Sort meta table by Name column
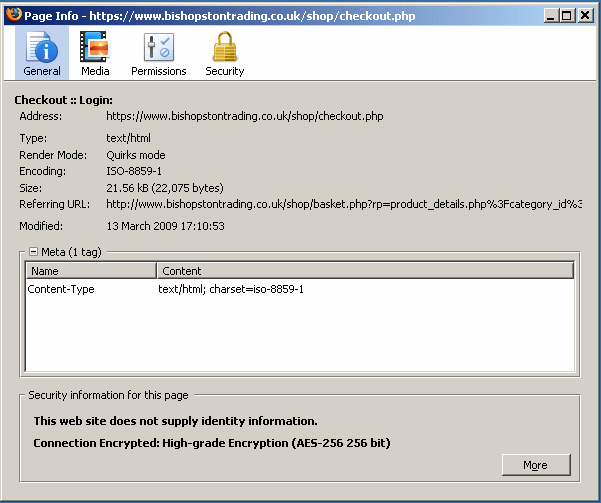 point(91,271)
